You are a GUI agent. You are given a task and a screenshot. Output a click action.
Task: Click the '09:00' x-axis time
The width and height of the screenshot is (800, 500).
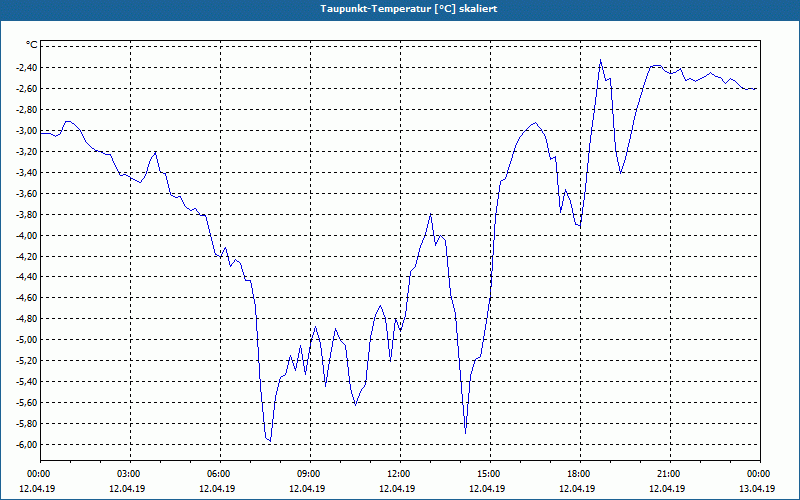[309, 474]
